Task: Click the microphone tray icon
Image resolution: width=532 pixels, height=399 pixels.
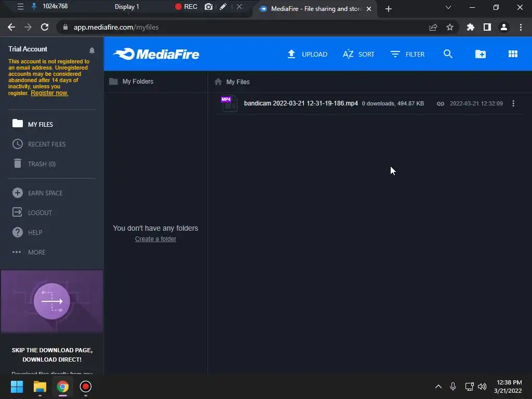Action: point(453,387)
